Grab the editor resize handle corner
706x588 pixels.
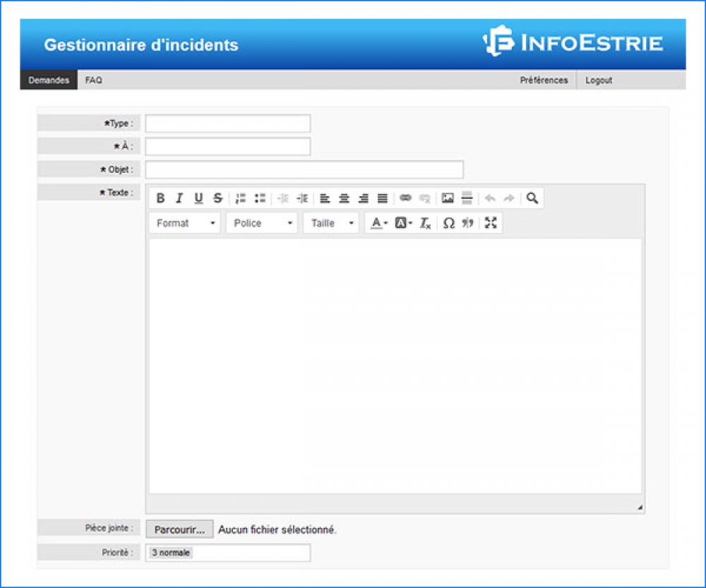point(640,508)
